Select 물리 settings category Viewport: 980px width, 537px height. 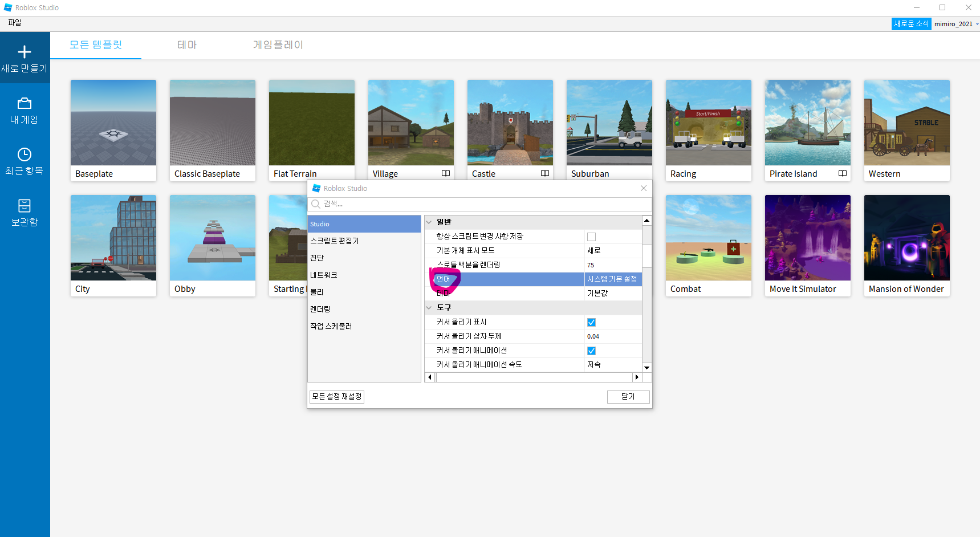click(364, 292)
